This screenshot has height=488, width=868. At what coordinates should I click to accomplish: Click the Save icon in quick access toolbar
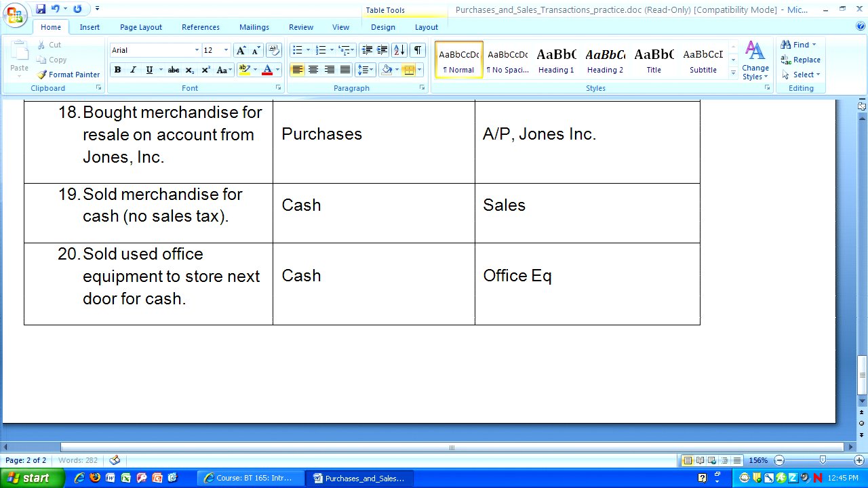click(x=41, y=9)
